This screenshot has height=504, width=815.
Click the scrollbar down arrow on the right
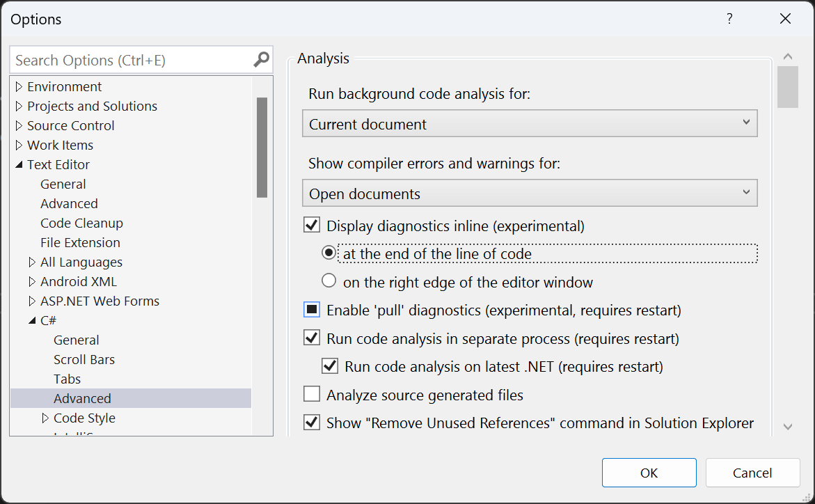point(788,425)
